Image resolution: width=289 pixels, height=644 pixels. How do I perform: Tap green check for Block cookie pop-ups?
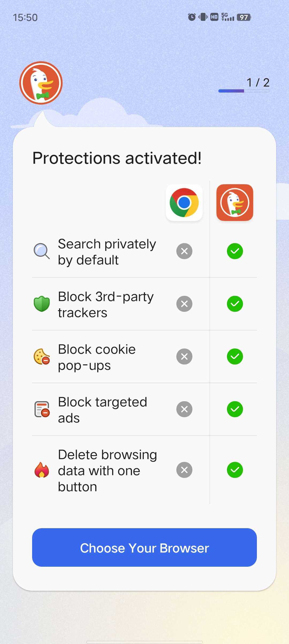click(x=235, y=356)
